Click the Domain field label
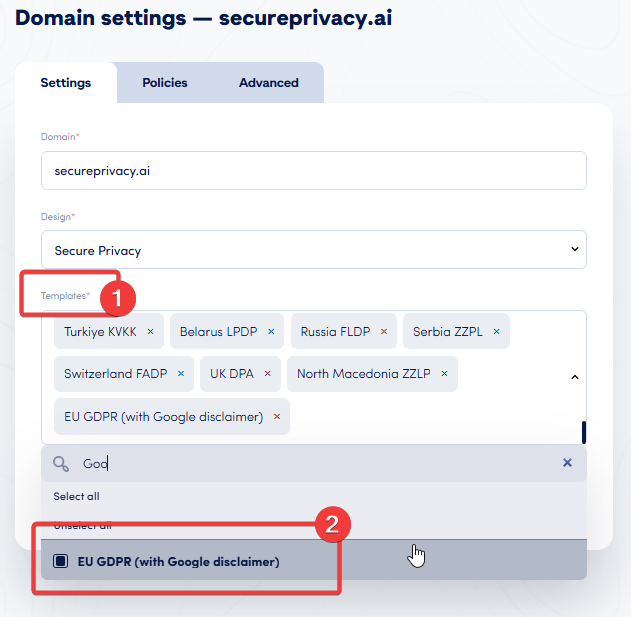Viewport: 631px width, 617px height. (60, 137)
